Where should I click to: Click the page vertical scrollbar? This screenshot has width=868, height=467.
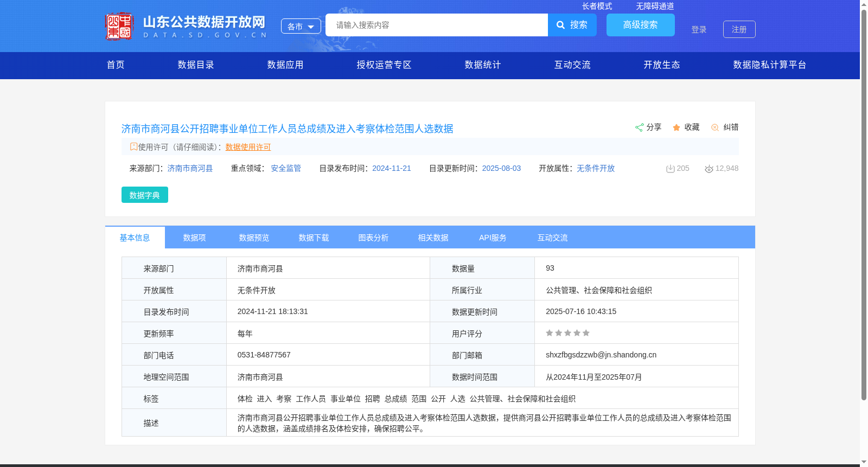click(864, 205)
